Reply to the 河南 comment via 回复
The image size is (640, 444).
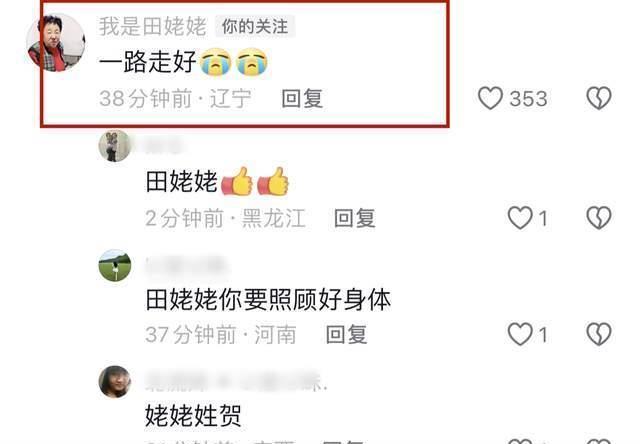[347, 335]
